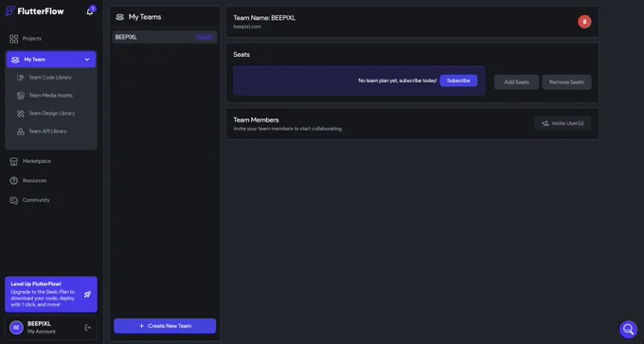Screen dimensions: 644x344
Task: Click the log out icon
Action: (x=87, y=328)
